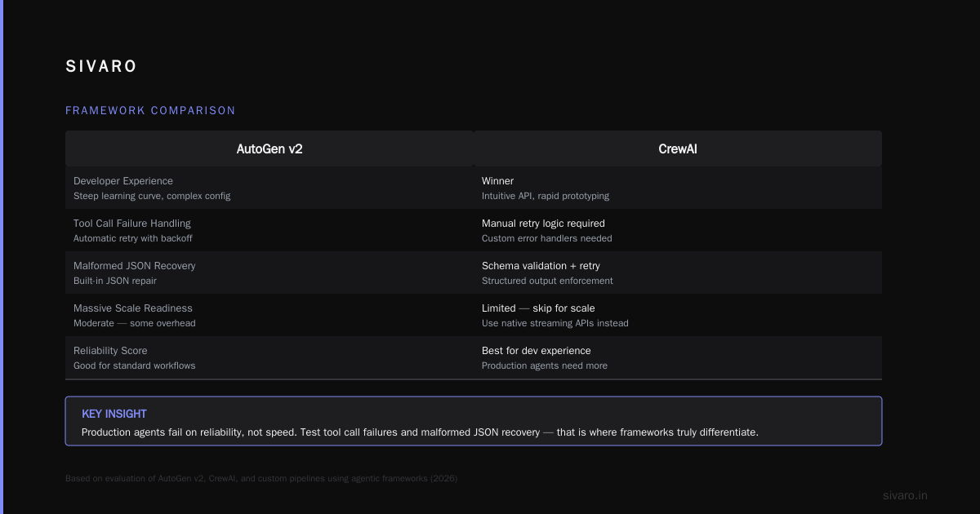Click the SIVARO logo text
980x514 pixels.
click(x=101, y=67)
